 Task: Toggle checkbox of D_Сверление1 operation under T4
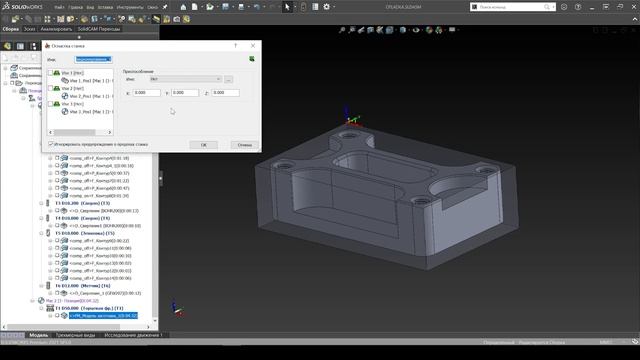point(57,226)
